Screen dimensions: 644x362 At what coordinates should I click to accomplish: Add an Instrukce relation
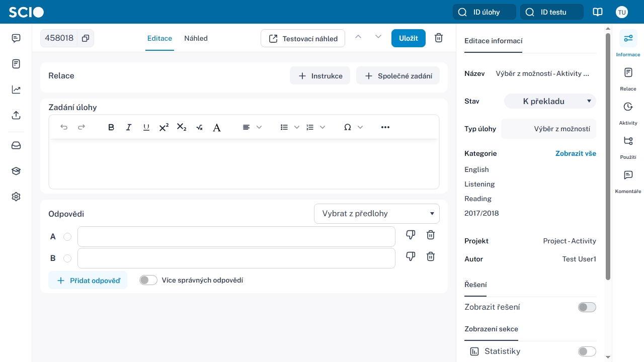320,76
